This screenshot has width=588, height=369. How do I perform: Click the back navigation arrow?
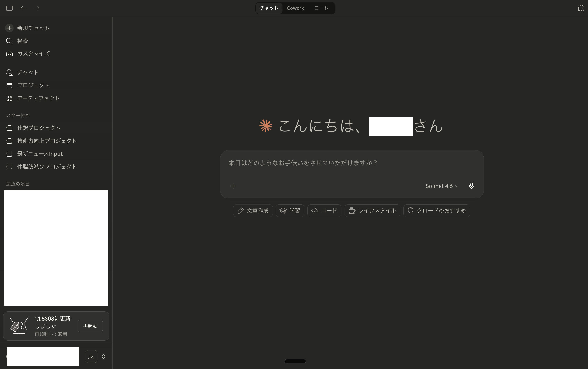[23, 8]
